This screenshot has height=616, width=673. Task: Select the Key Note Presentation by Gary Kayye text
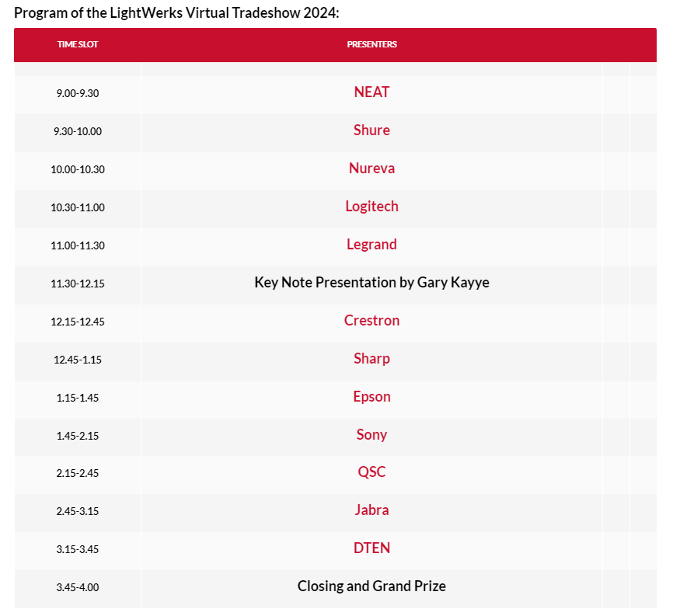(371, 283)
